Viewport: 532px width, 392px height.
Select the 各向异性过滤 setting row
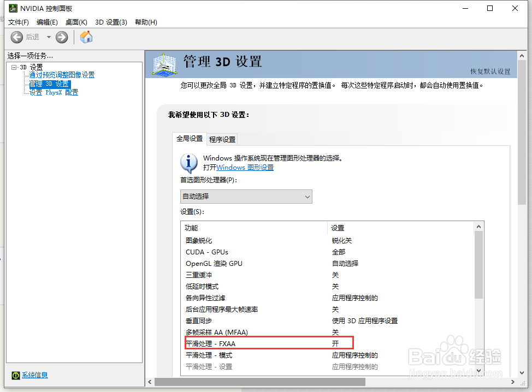coord(327,298)
